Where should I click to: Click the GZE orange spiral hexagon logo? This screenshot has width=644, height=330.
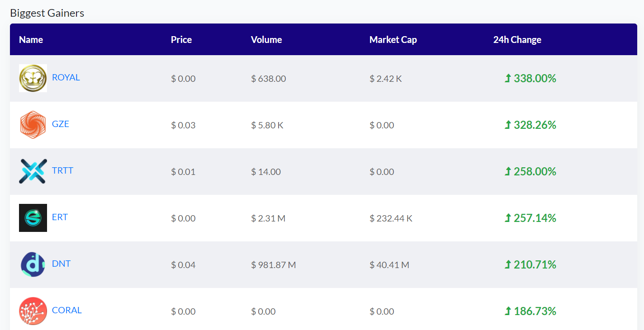point(33,125)
